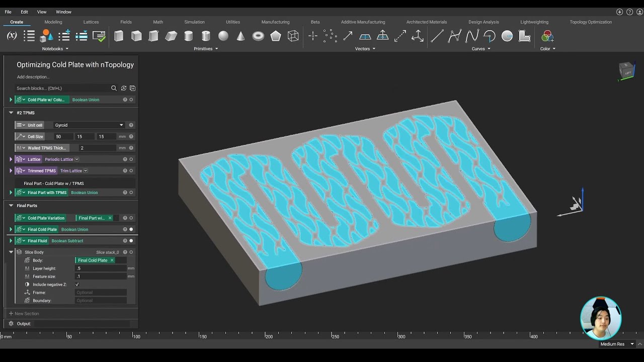Open the help question mark icon top right

tap(629, 12)
